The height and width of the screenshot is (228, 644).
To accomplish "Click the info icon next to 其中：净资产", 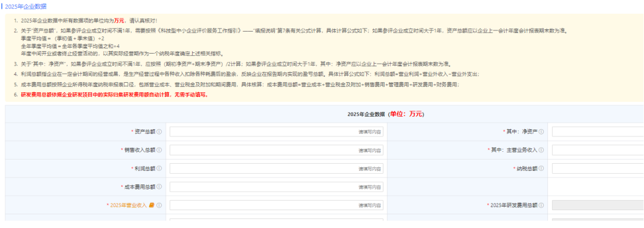I will tap(541, 132).
